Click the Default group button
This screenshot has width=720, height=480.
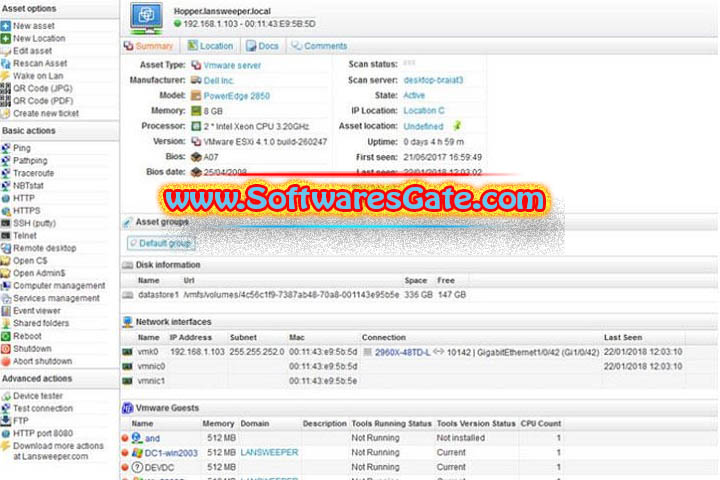point(161,243)
